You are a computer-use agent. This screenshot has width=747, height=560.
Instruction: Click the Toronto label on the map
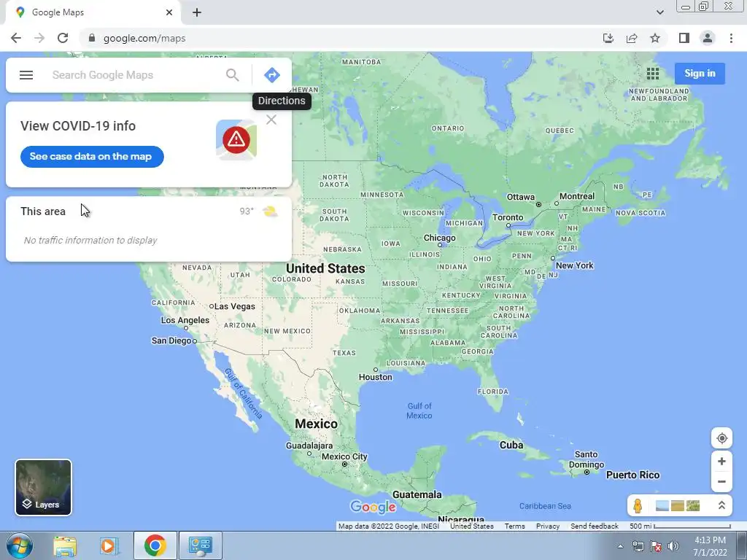click(508, 217)
